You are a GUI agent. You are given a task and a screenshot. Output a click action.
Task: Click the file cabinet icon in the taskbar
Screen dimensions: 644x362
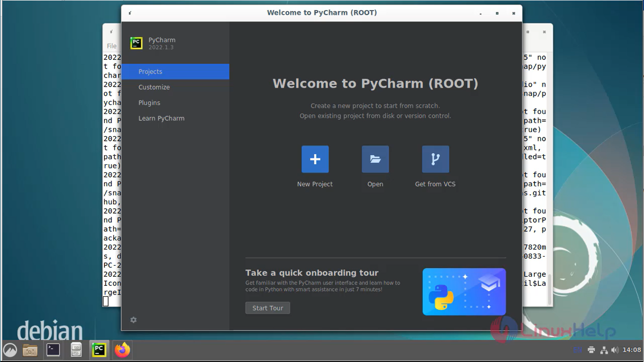pos(76,350)
